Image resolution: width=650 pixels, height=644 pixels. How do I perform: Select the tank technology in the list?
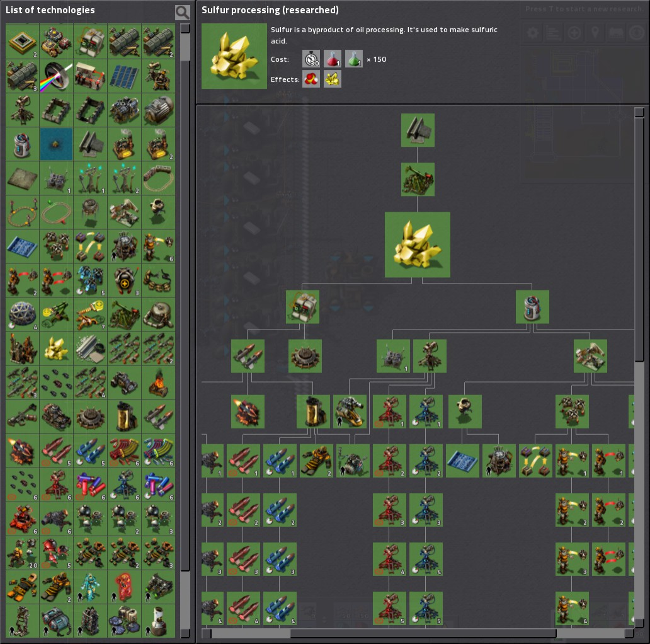(57, 417)
